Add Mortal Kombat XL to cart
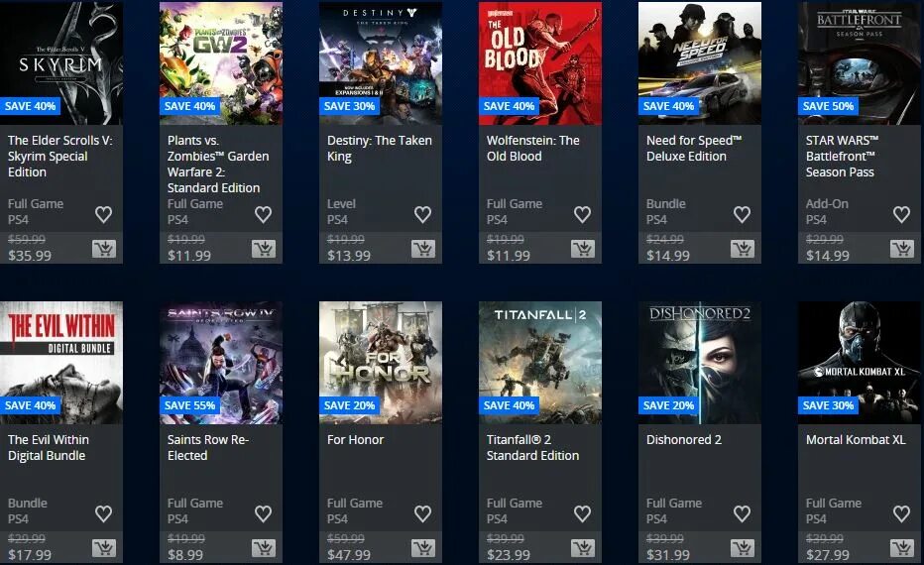924x565 pixels. pyautogui.click(x=902, y=548)
